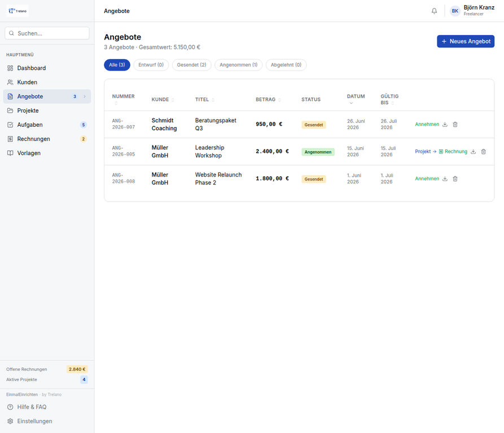Download the Website Relaunch Phase 2 offer
The width and height of the screenshot is (504, 433).
pyautogui.click(x=445, y=179)
